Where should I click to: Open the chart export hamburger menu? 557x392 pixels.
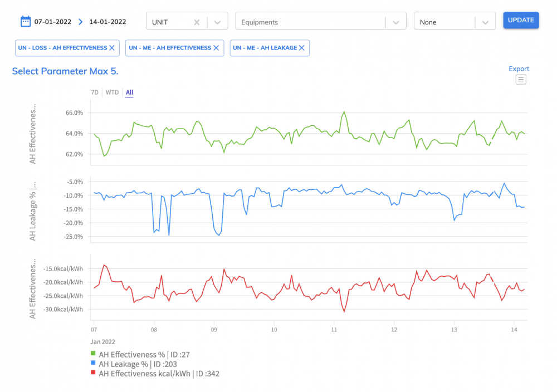point(521,80)
